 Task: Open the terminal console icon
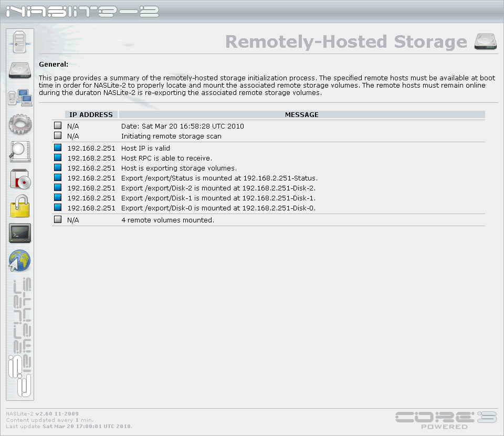point(20,233)
